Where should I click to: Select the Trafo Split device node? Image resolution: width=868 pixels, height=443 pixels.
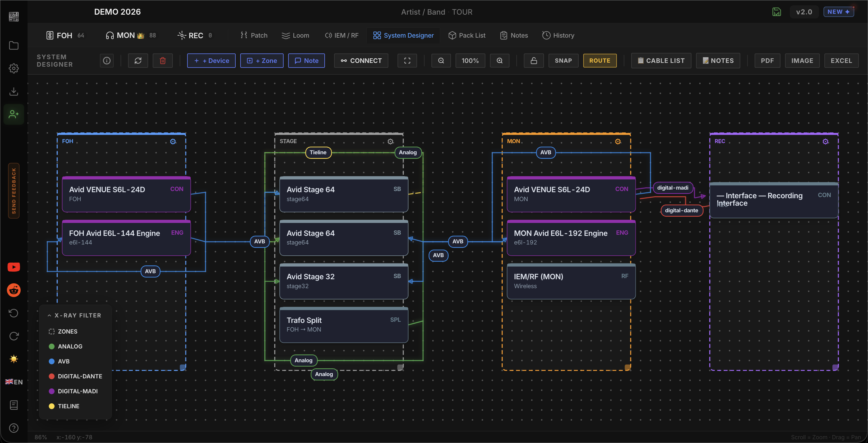344,325
